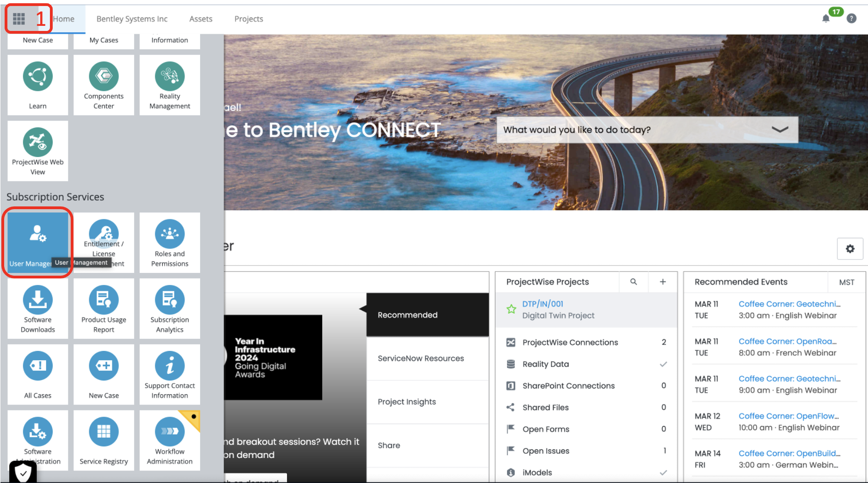Open the DTP/IN/001 project link

[x=543, y=304]
